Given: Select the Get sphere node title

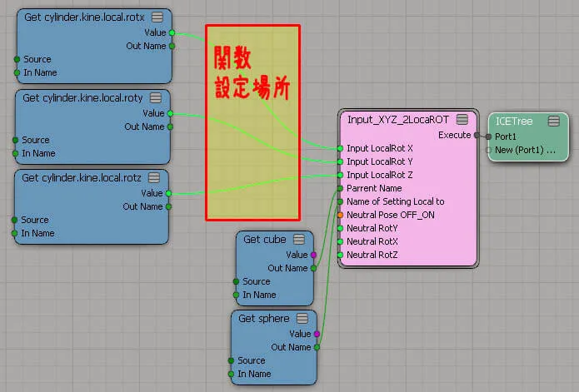Looking at the screenshot, I should point(263,318).
